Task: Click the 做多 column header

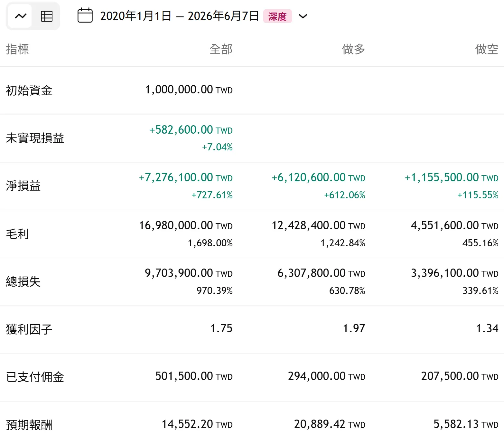Action: (354, 49)
